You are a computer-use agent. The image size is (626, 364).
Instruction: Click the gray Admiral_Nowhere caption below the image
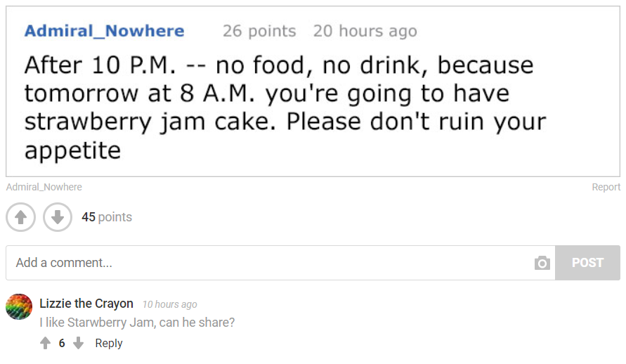click(44, 187)
